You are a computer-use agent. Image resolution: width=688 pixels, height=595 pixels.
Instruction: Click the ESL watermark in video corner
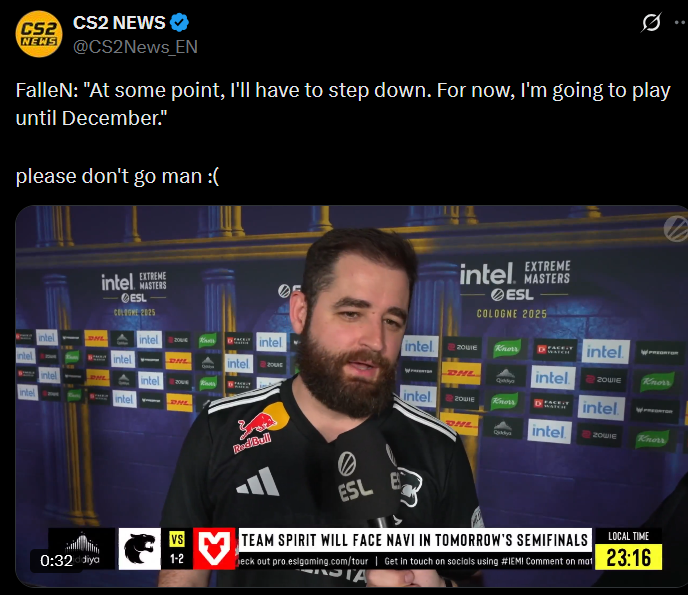pyautogui.click(x=675, y=229)
